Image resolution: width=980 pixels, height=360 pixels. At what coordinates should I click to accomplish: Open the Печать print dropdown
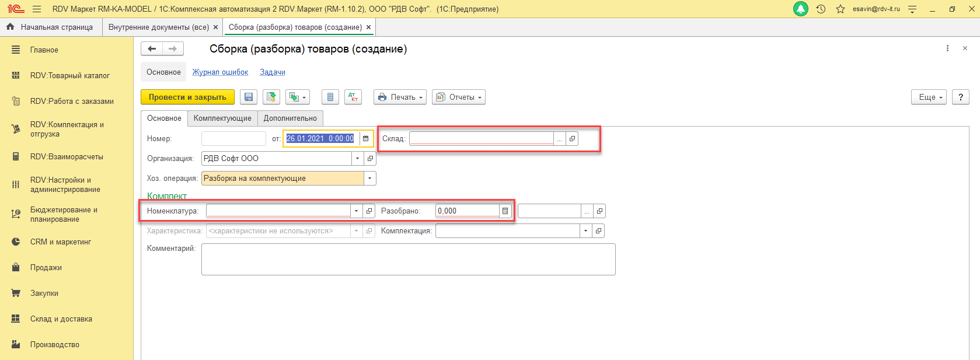click(x=400, y=97)
